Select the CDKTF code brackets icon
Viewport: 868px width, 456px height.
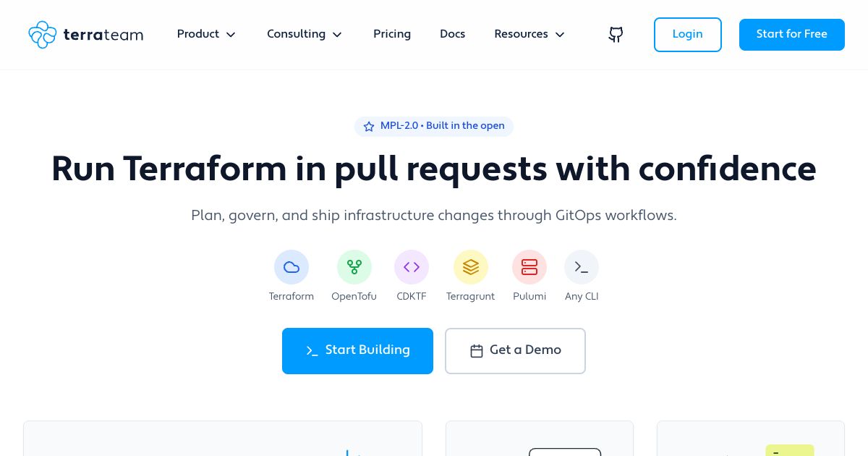412,267
